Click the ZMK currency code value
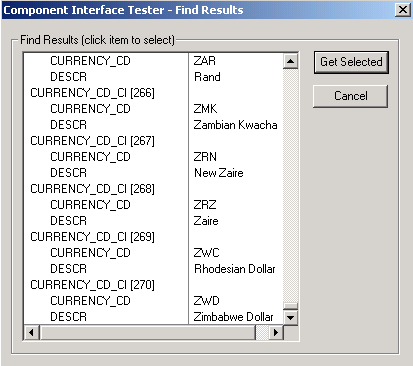The height and width of the screenshot is (366, 413). point(205,109)
